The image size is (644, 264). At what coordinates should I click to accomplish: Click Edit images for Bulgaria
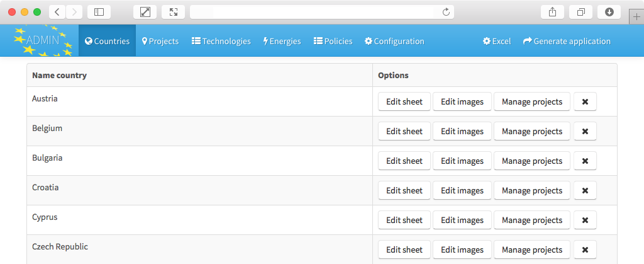pos(462,161)
